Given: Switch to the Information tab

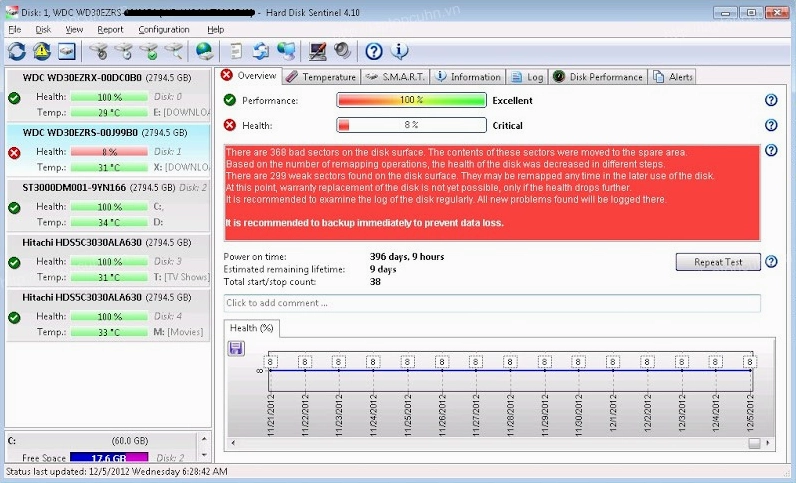Looking at the screenshot, I should point(468,77).
